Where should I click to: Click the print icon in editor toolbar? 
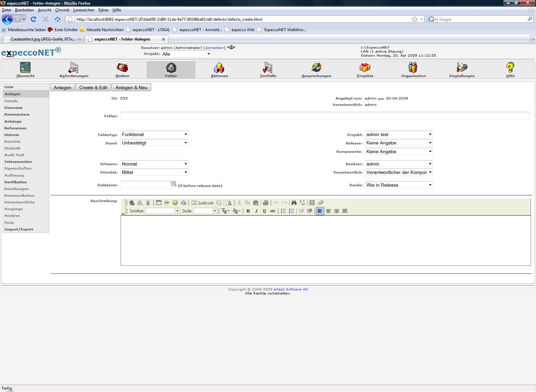[x=265, y=203]
